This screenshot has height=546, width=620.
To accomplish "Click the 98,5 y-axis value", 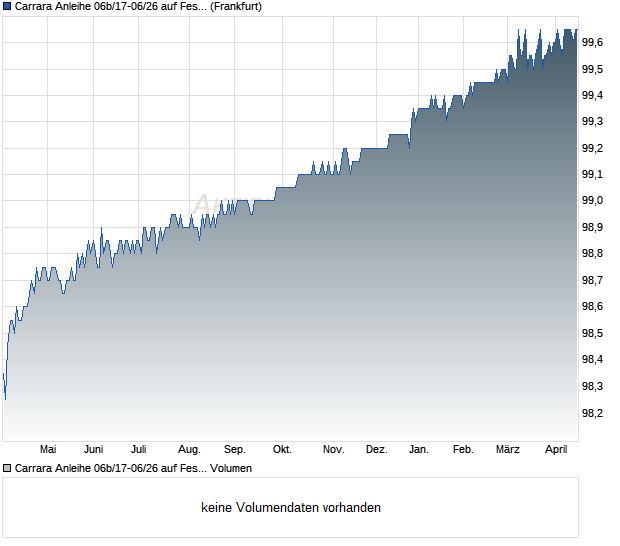I will (593, 333).
